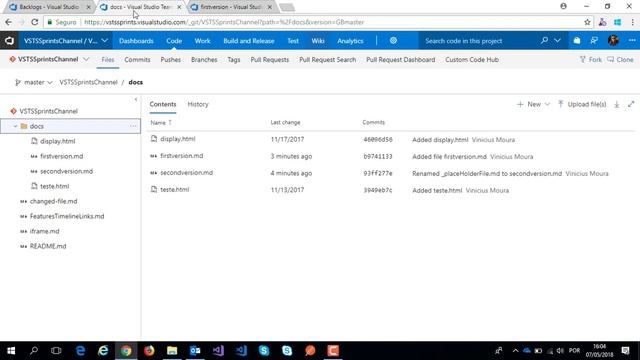Click the chat people icon in the top bar
The image size is (640, 360).
pyautogui.click(x=594, y=40)
